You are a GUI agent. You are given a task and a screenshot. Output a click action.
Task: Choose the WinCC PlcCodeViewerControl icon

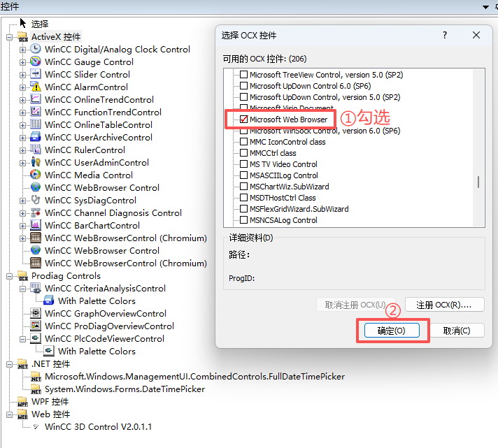coord(35,338)
